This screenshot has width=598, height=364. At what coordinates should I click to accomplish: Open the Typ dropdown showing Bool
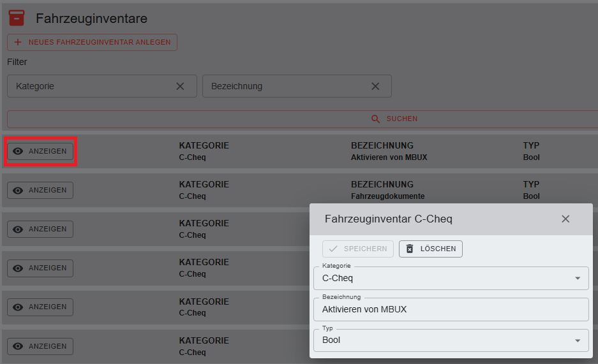coord(578,340)
